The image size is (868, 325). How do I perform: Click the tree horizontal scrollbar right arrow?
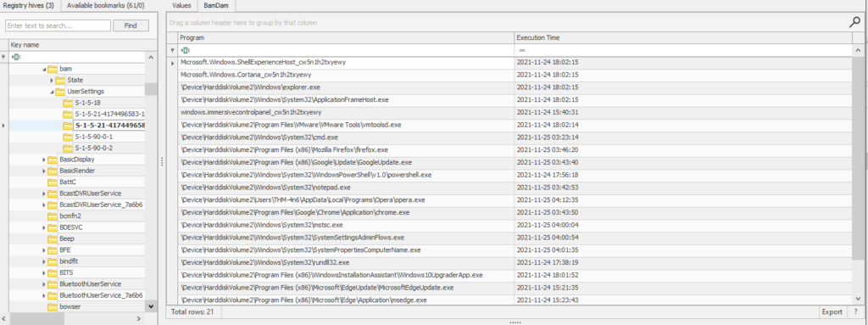(x=138, y=318)
